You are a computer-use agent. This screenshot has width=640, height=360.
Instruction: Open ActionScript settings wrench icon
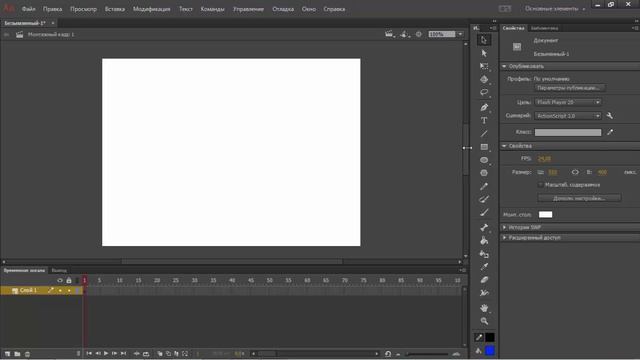coord(610,116)
